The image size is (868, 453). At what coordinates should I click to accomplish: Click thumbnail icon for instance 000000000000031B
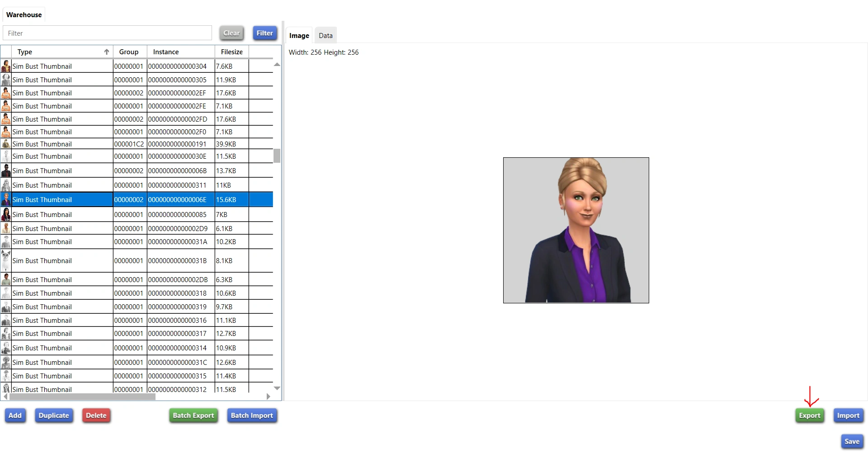[6, 260]
